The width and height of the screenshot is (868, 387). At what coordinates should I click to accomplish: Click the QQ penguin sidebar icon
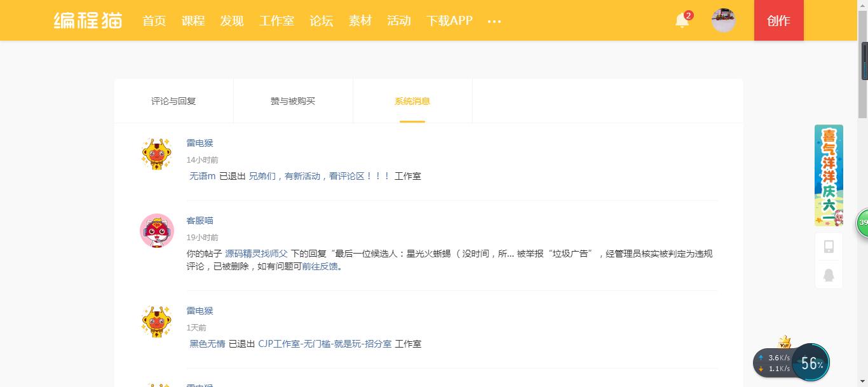(x=829, y=275)
